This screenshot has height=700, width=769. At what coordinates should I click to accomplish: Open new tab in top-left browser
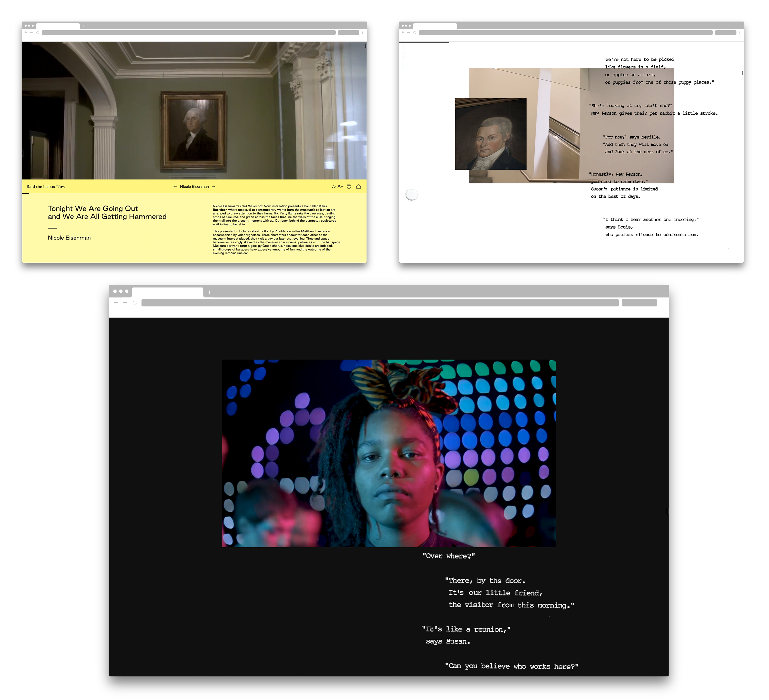pyautogui.click(x=84, y=26)
